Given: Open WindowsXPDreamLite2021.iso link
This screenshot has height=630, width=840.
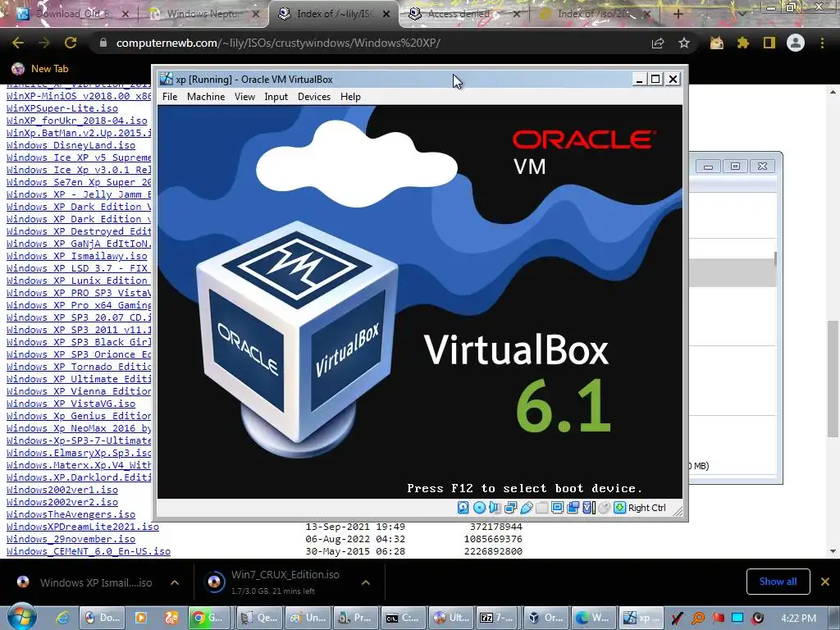Looking at the screenshot, I should click(x=83, y=527).
